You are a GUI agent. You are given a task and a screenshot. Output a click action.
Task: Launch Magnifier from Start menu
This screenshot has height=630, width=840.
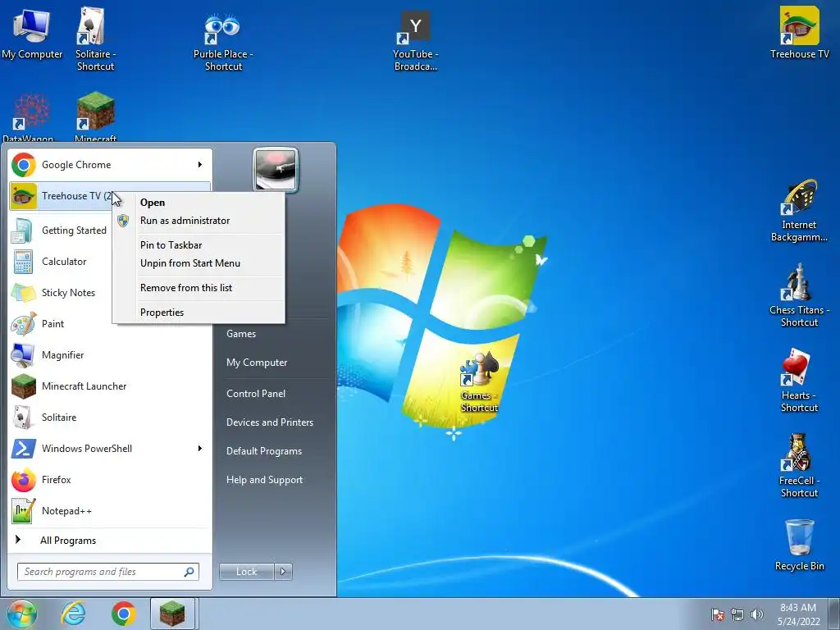pyautogui.click(x=110, y=354)
